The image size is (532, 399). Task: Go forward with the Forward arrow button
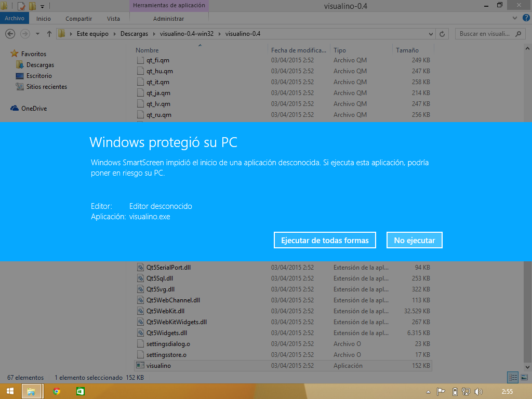[x=25, y=34]
